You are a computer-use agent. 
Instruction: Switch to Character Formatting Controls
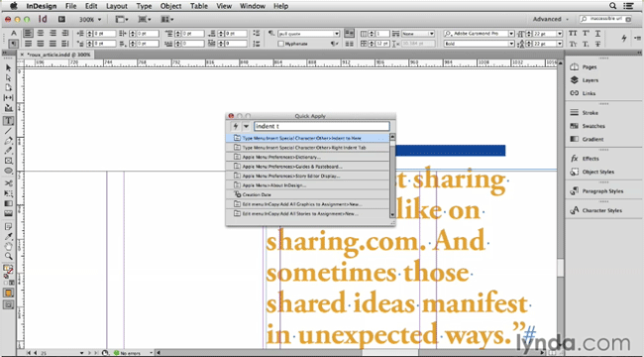[14, 34]
